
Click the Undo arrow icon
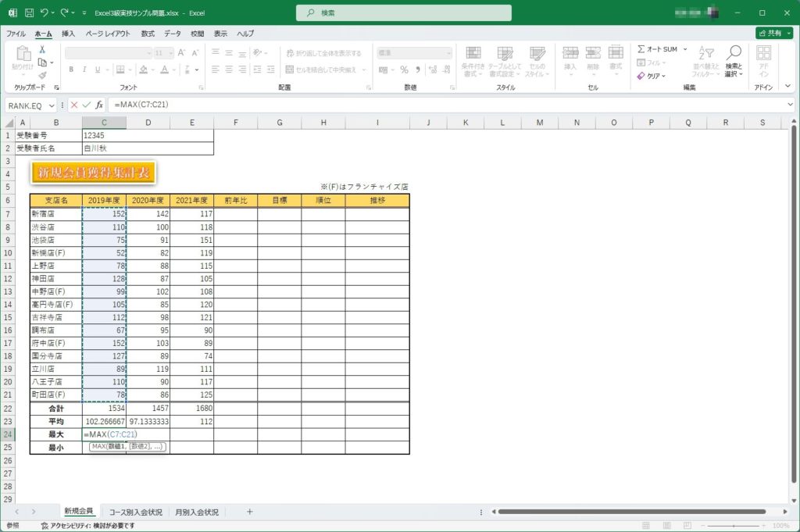[45, 13]
